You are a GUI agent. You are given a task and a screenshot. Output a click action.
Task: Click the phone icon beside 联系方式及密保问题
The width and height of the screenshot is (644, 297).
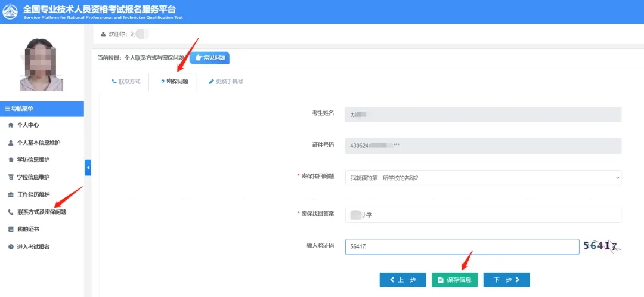point(11,212)
